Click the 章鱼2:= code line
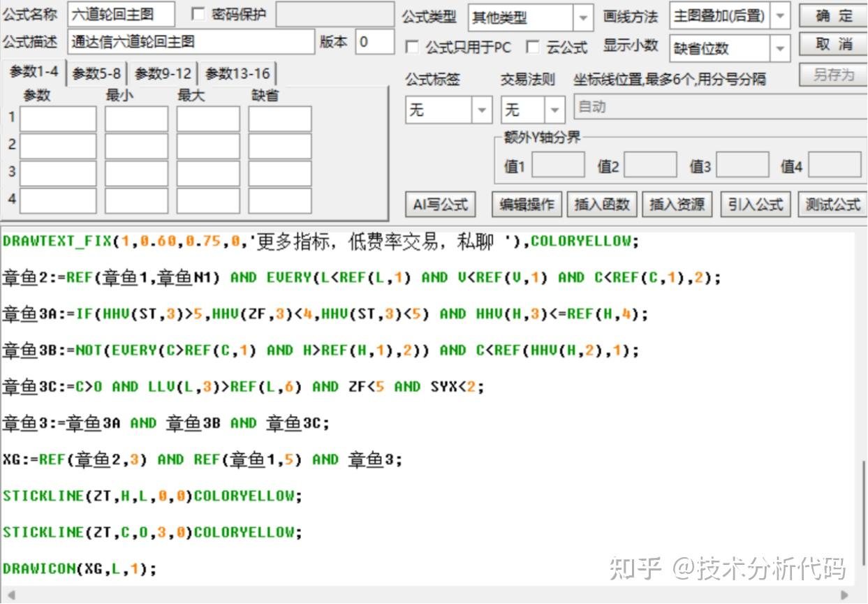The height and width of the screenshot is (604, 868). coord(361,278)
